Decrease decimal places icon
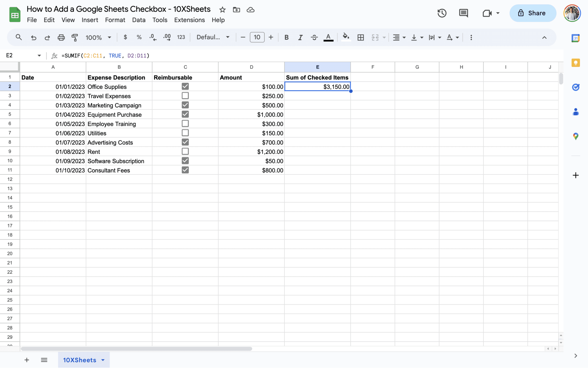588x368 pixels. coord(153,37)
